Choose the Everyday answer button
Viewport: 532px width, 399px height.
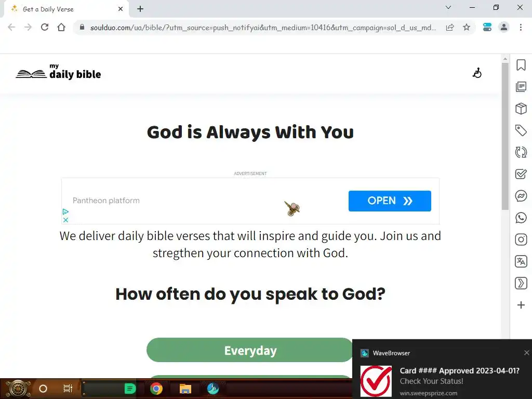[x=250, y=350]
